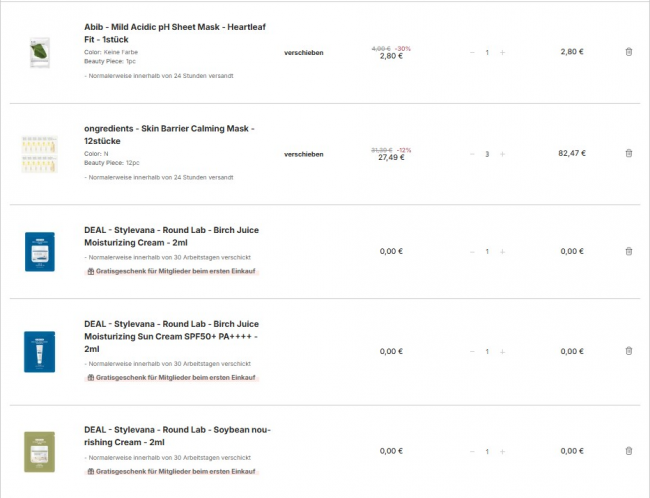This screenshot has width=650, height=498.
Task: Decrease quantity of Abib Sheet Mask
Action: pos(472,52)
